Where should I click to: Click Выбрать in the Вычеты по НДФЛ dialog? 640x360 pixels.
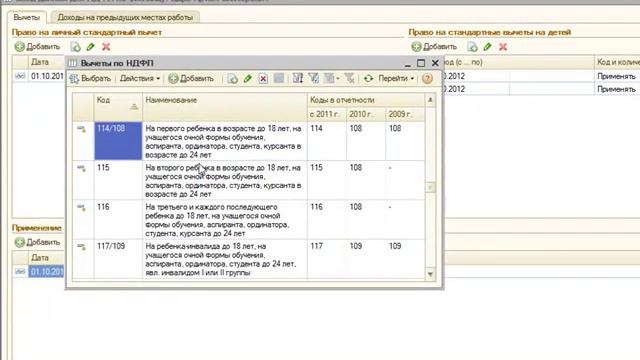click(x=90, y=78)
